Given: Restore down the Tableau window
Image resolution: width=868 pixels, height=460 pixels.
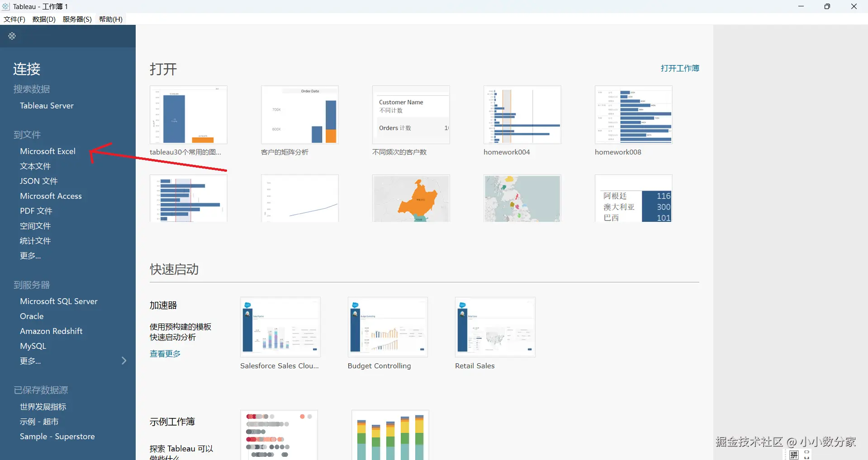Looking at the screenshot, I should click(827, 6).
